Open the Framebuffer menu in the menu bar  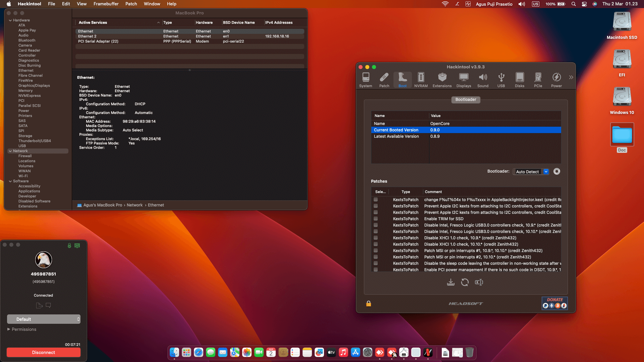click(x=106, y=4)
